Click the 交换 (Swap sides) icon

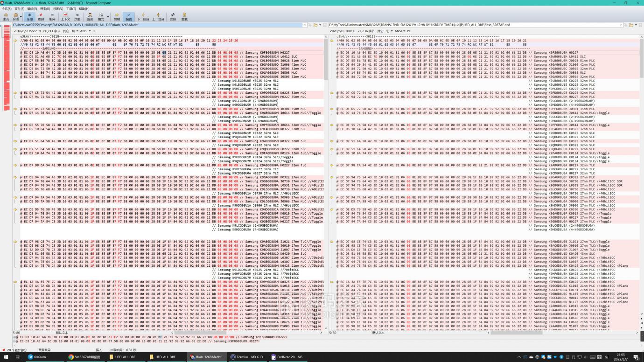[x=173, y=17]
